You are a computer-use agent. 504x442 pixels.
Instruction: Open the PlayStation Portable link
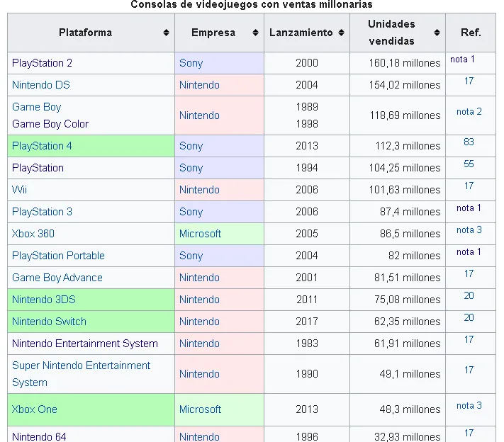tap(58, 256)
